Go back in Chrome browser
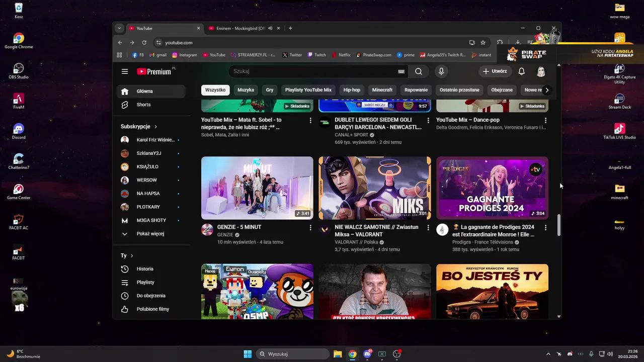Screen dimensions: 644x362 pyautogui.click(x=120, y=43)
